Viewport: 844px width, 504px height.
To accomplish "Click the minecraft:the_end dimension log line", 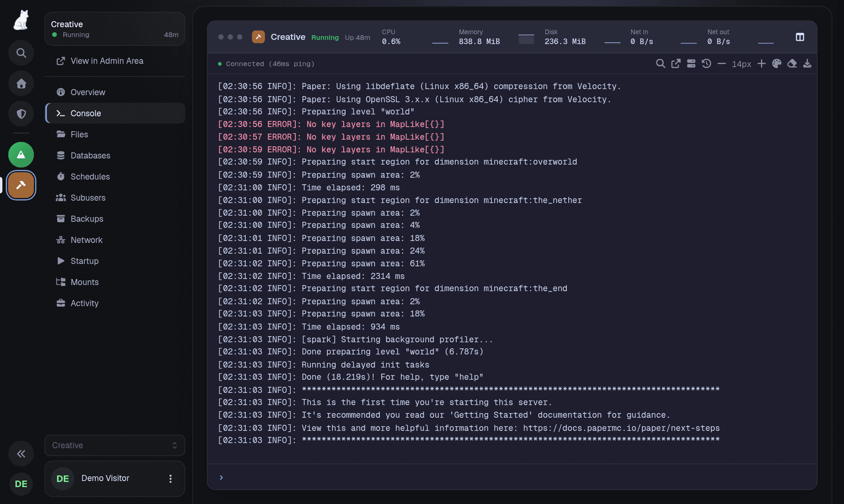I will (x=392, y=288).
